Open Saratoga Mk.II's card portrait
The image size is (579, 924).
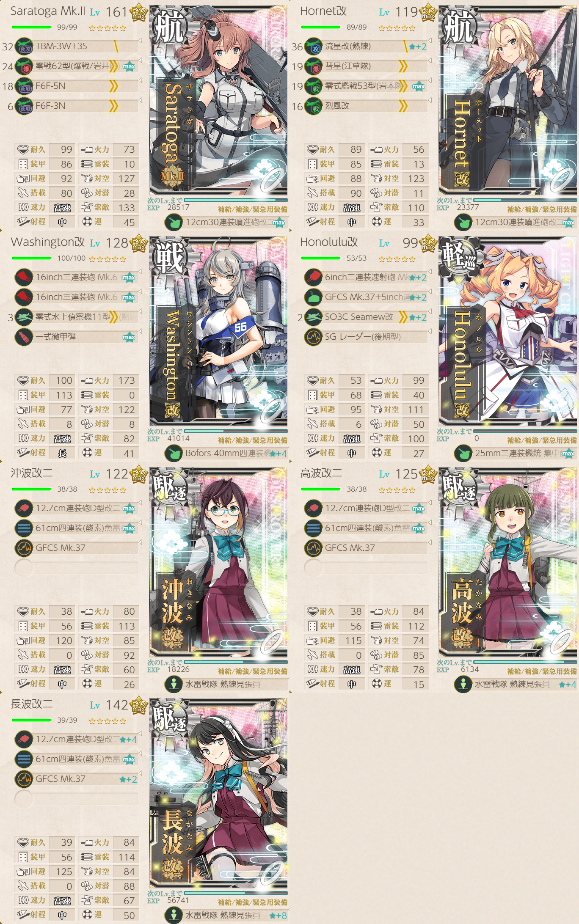(218, 100)
